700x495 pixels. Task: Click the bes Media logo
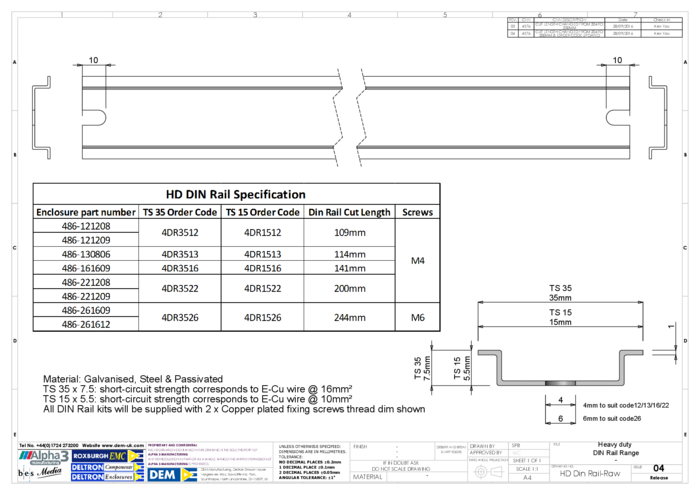click(40, 472)
